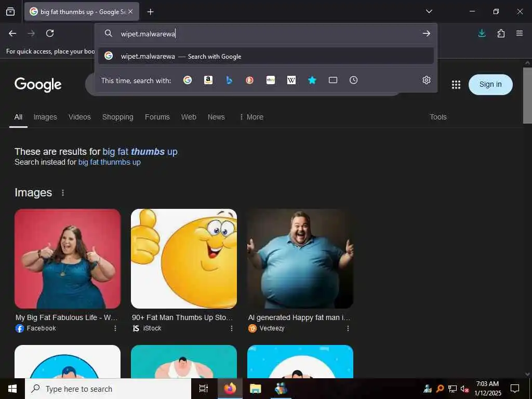532x399 pixels.
Task: Go back to previous page
Action: click(x=12, y=33)
